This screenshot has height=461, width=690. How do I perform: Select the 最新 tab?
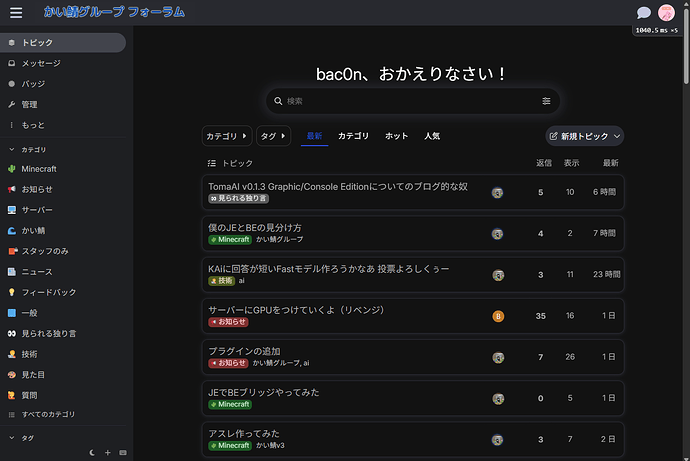pos(314,136)
